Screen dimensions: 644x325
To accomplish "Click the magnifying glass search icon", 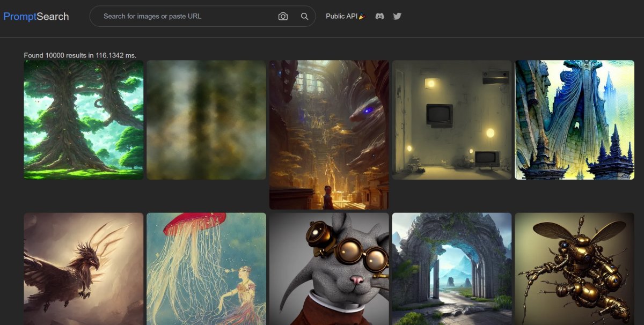I will click(304, 16).
